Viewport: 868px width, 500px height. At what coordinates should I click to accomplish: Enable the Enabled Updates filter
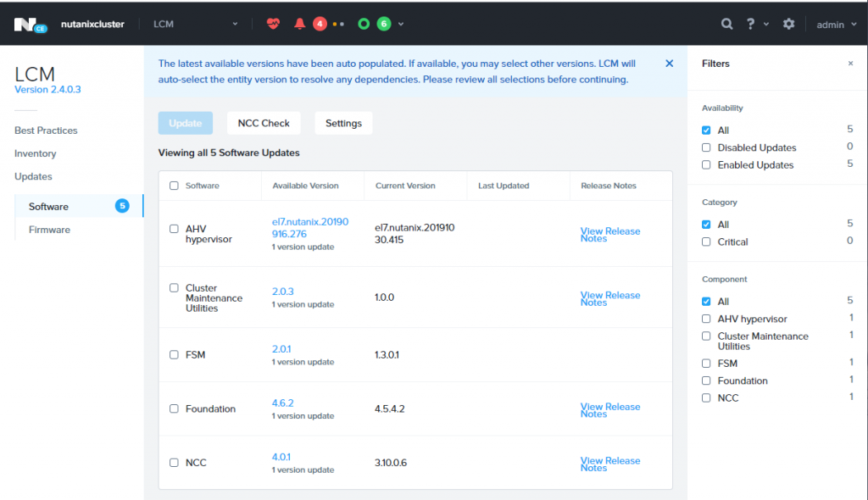[706, 164]
